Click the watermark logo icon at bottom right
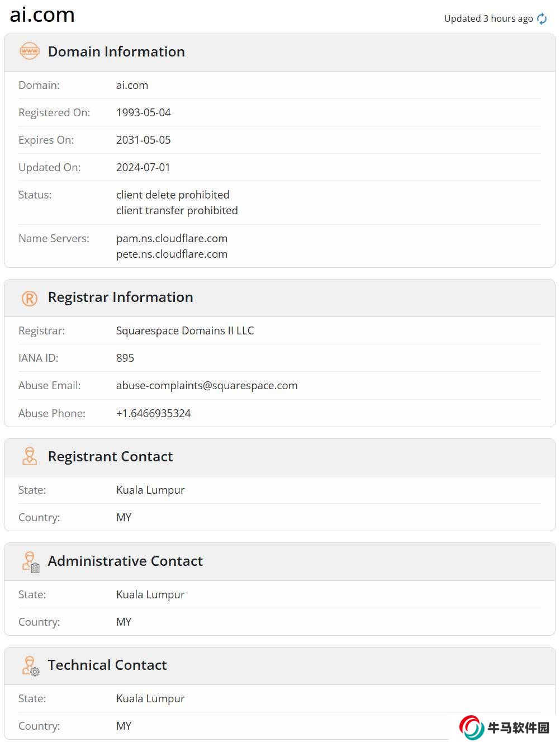560x742 pixels. pos(471,727)
